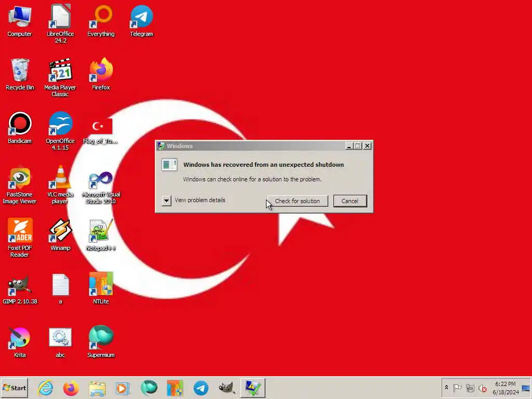Click the Windows dialog title bar icon

click(161, 146)
